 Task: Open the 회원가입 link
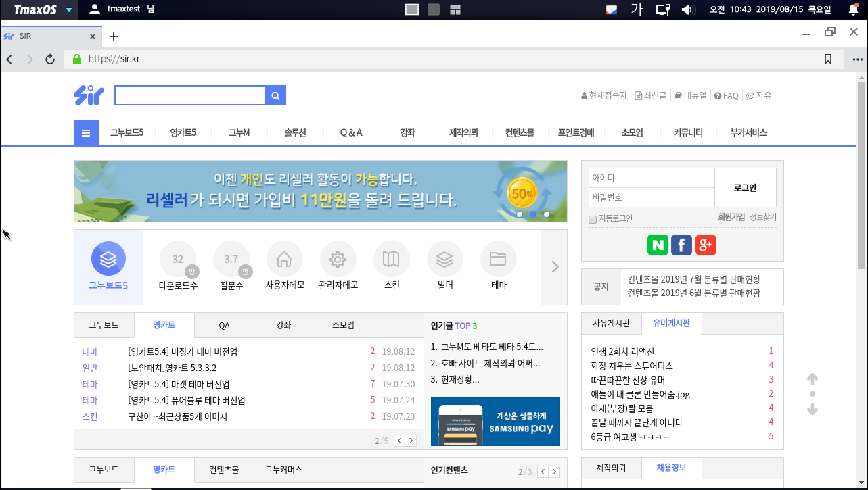[x=731, y=218]
